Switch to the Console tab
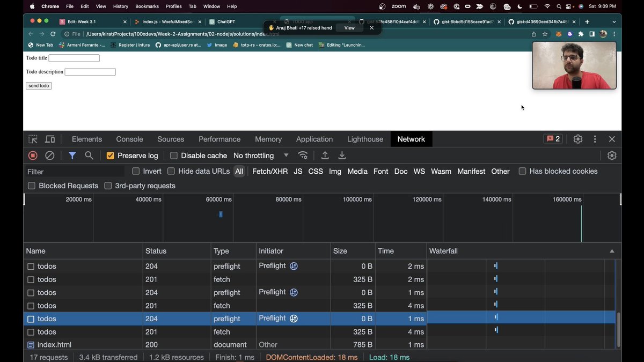Viewport: 644px width, 362px height. 129,139
